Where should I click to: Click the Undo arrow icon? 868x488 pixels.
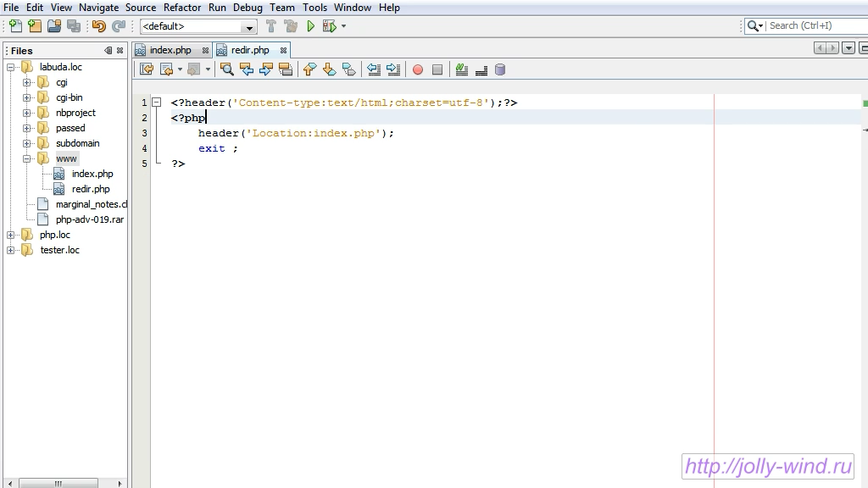pos(99,26)
